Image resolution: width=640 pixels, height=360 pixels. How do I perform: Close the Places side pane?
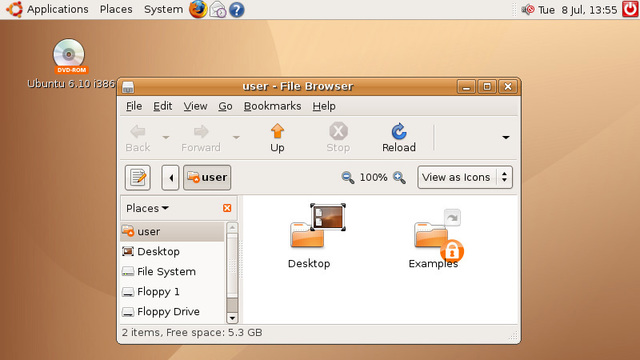pyautogui.click(x=227, y=208)
